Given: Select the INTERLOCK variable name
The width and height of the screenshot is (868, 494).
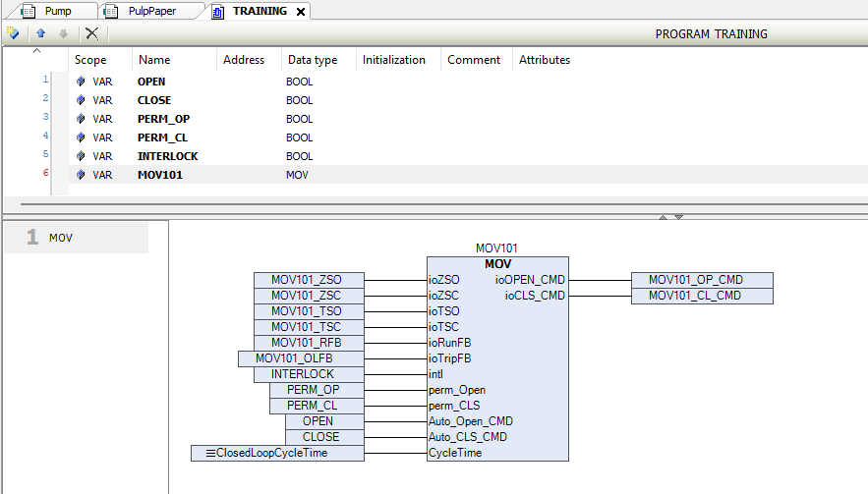Looking at the screenshot, I should (x=167, y=156).
